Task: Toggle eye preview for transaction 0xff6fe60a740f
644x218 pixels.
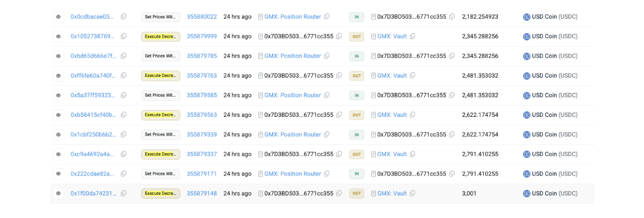Action: (x=58, y=75)
